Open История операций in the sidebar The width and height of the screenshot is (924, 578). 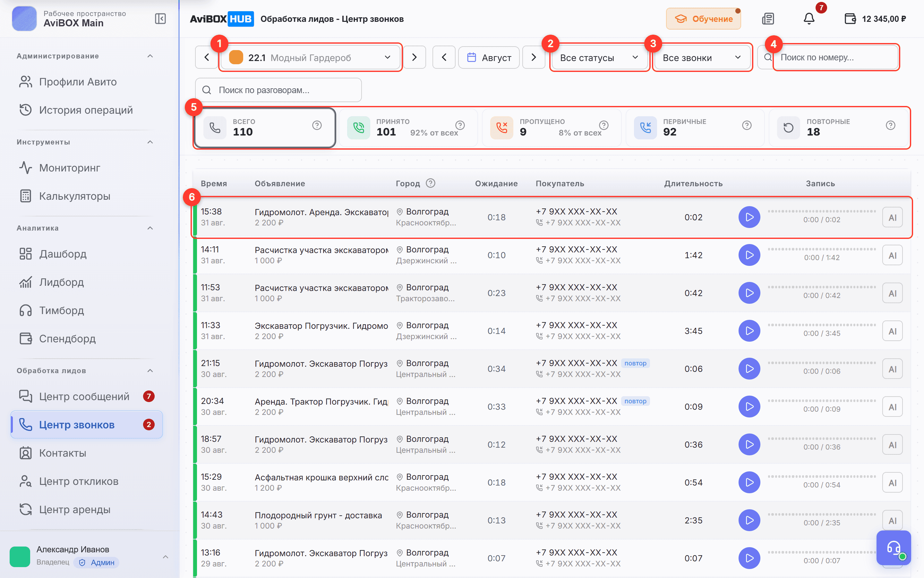(x=87, y=110)
